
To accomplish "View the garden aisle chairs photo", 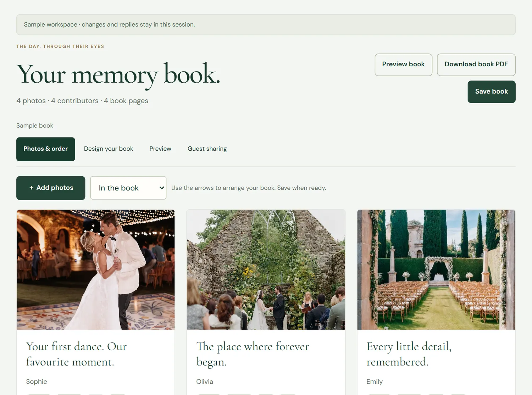I will coord(436,270).
